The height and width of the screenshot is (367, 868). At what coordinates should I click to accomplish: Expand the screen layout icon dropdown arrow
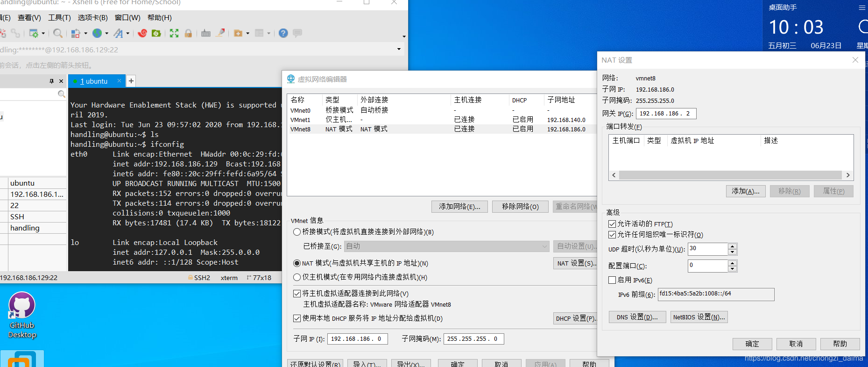(85, 33)
